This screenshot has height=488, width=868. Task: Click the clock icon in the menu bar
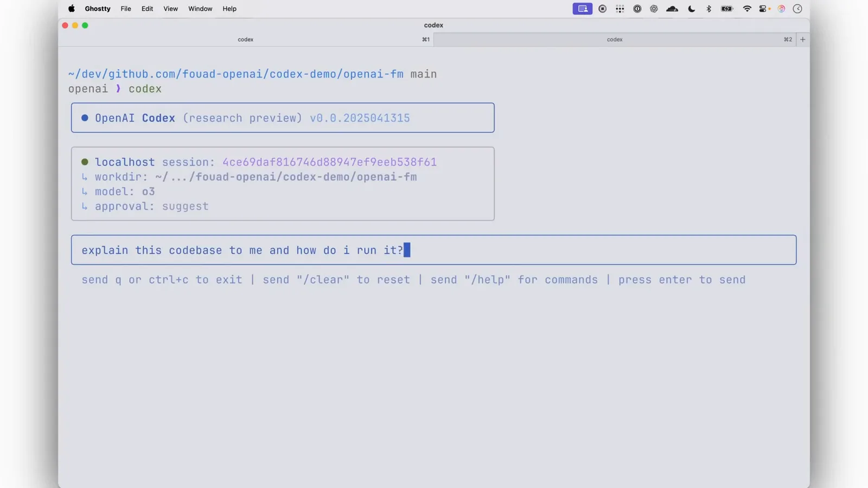pos(797,9)
